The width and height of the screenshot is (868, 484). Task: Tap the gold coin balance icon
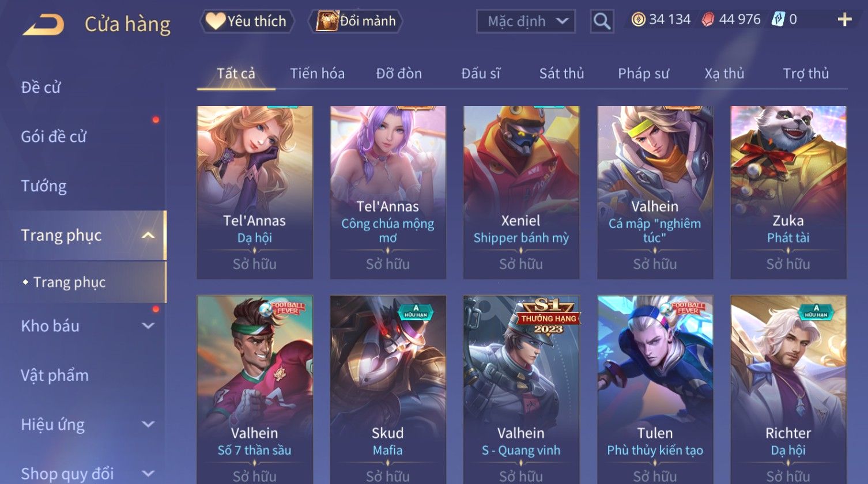pos(638,20)
